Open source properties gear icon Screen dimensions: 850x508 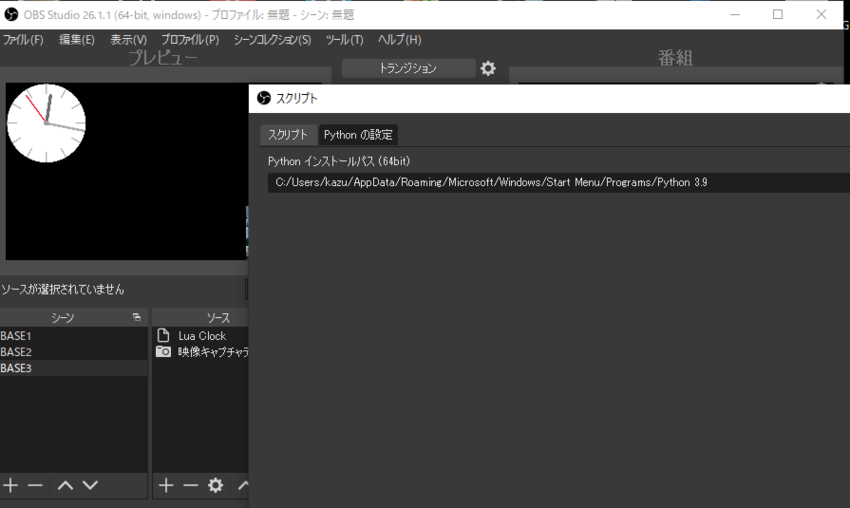click(215, 485)
